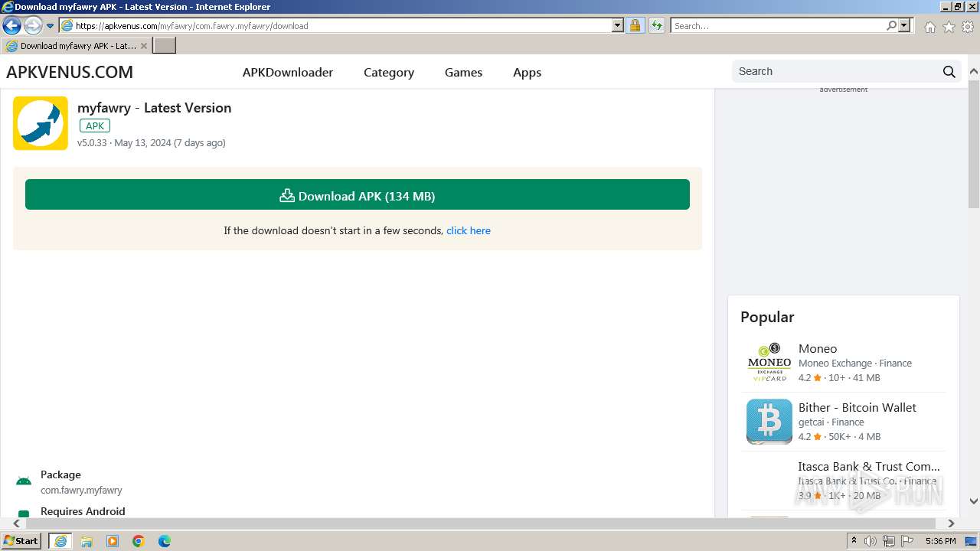This screenshot has height=551, width=980.
Task: Open the IE Tools gear icon
Action: point(968,27)
